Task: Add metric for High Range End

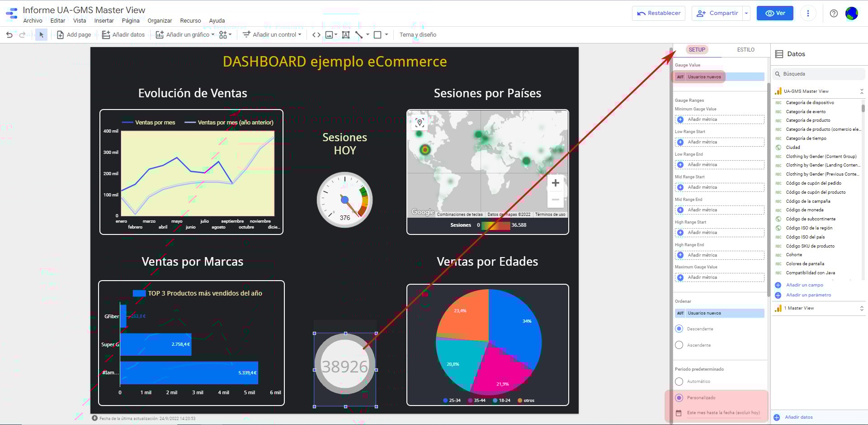Action: pyautogui.click(x=720, y=255)
